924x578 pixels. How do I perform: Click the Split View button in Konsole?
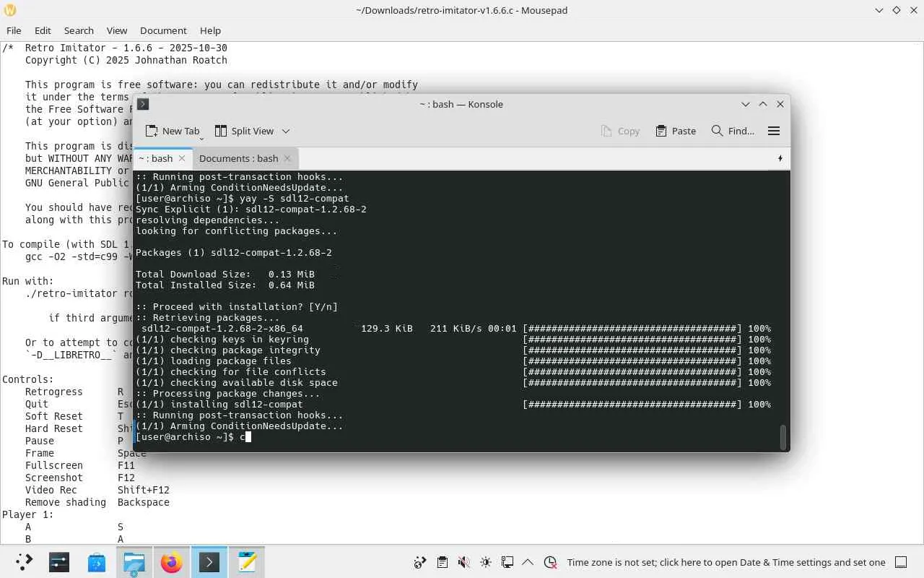click(244, 131)
